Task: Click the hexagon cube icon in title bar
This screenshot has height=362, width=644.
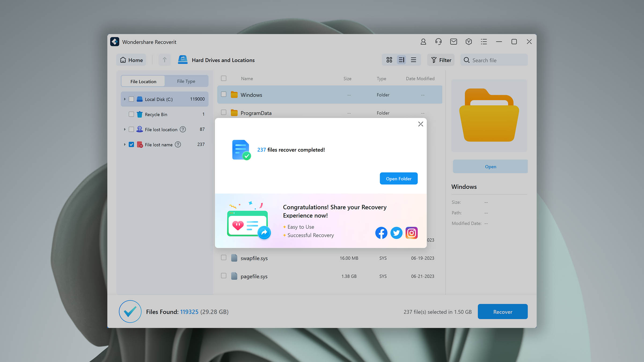Action: pyautogui.click(x=469, y=42)
